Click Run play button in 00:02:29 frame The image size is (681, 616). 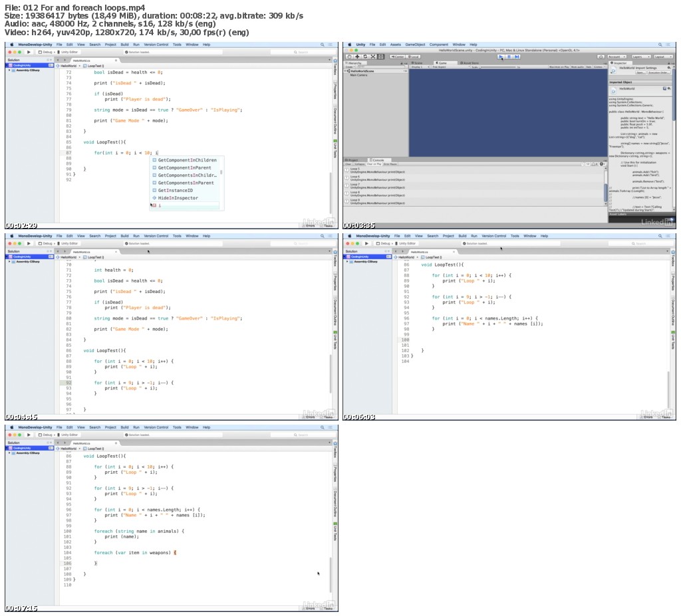click(x=29, y=52)
